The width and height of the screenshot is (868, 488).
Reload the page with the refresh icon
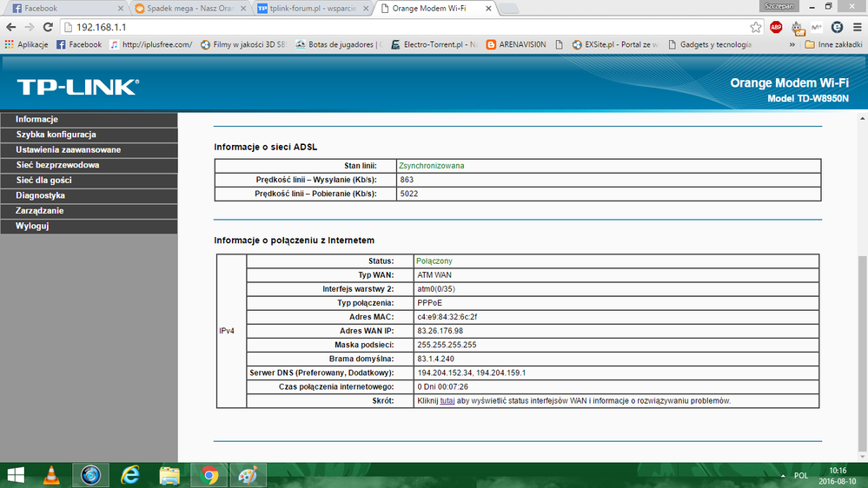click(x=49, y=27)
